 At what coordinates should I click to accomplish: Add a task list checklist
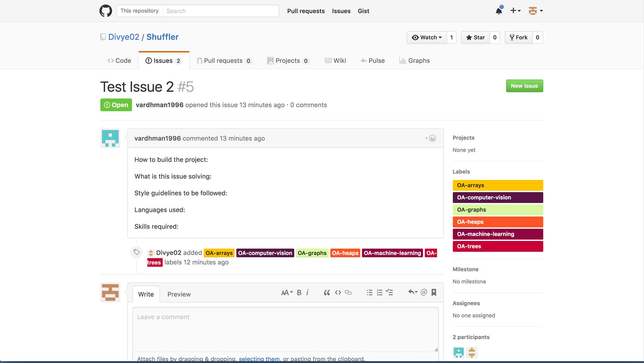(390, 293)
